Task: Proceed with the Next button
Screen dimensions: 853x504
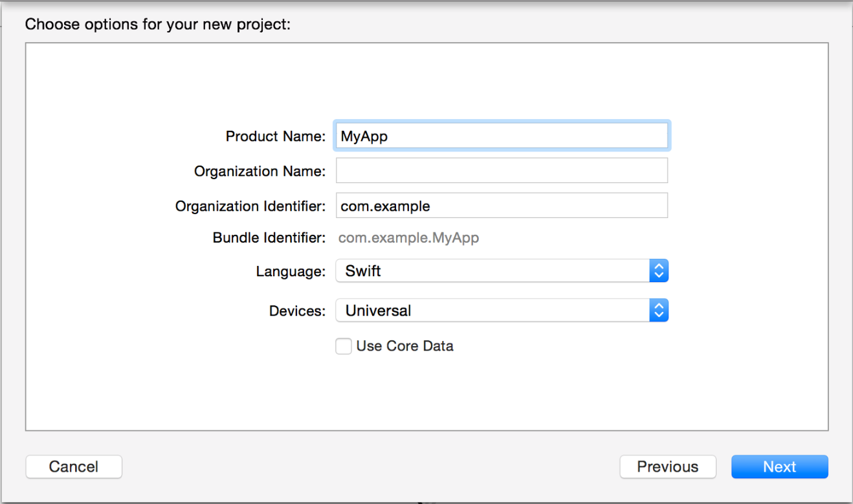Action: 779,466
